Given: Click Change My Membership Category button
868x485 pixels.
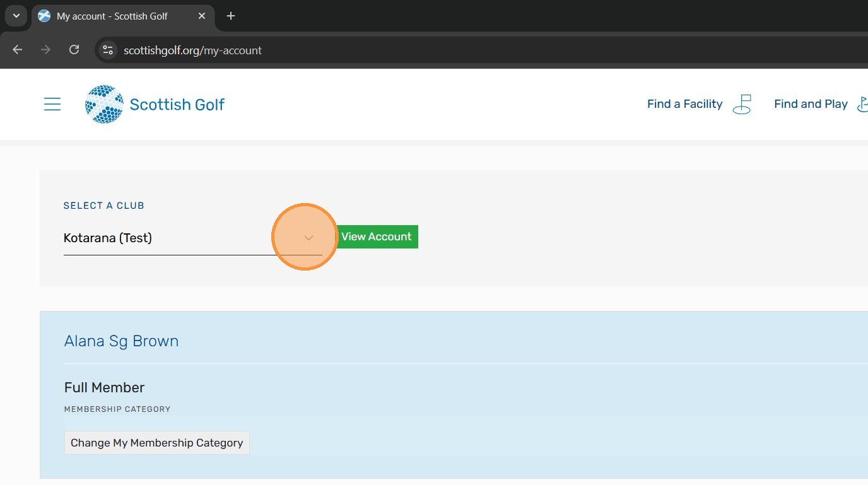Looking at the screenshot, I should click(x=157, y=443).
